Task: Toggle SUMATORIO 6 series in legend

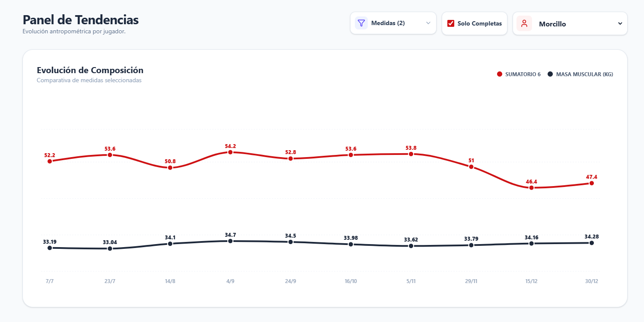Action: [x=519, y=74]
